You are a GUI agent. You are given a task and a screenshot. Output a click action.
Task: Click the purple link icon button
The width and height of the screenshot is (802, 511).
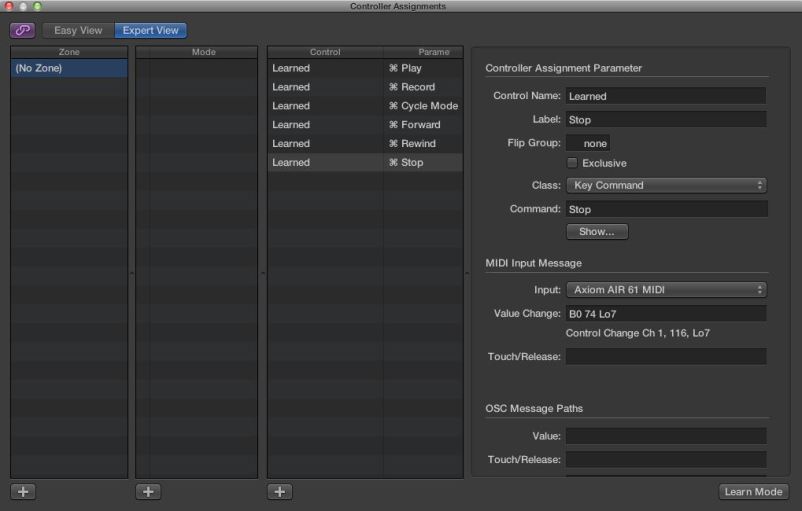[23, 30]
